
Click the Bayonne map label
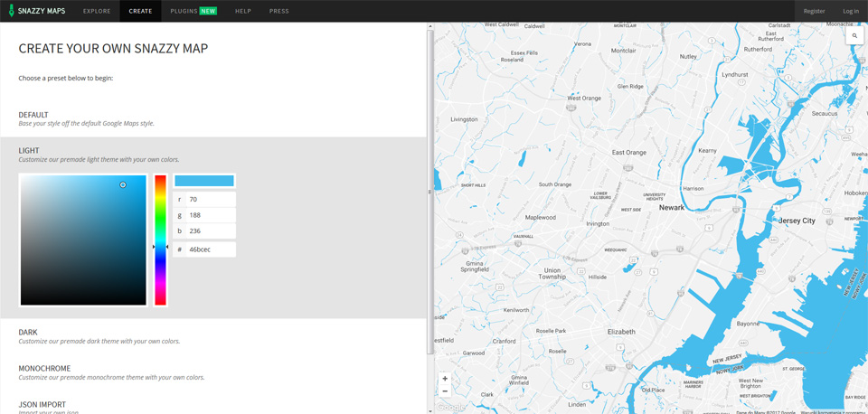click(749, 324)
